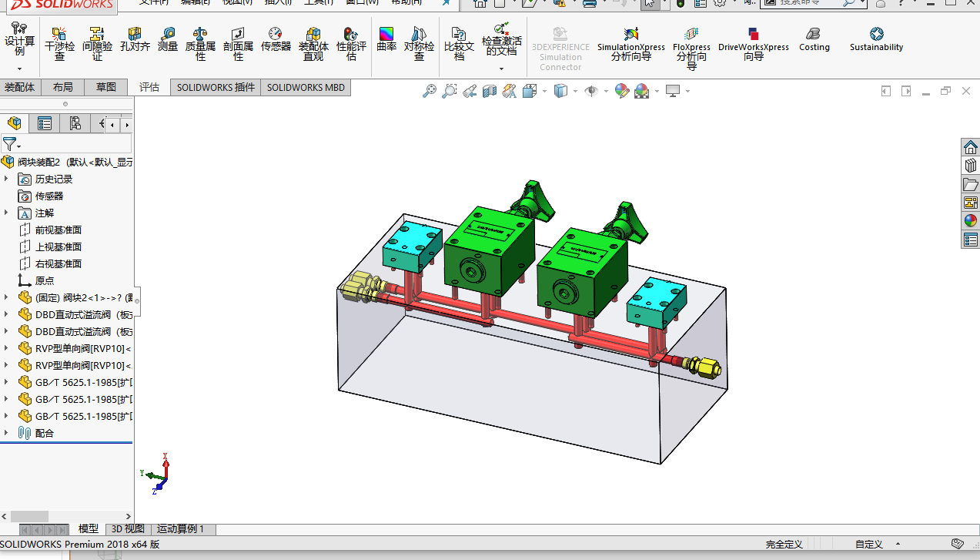Toggle Section View in heads-up toolbar
980x560 pixels.
pyautogui.click(x=490, y=91)
